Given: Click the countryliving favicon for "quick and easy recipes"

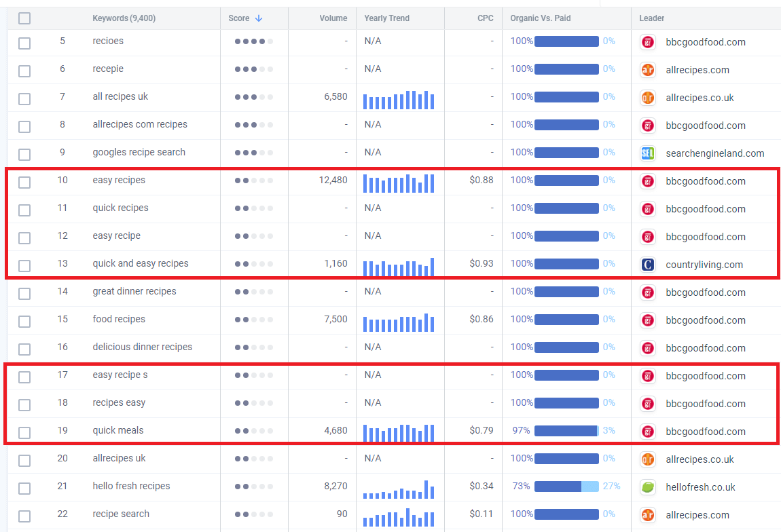Looking at the screenshot, I should coord(647,264).
